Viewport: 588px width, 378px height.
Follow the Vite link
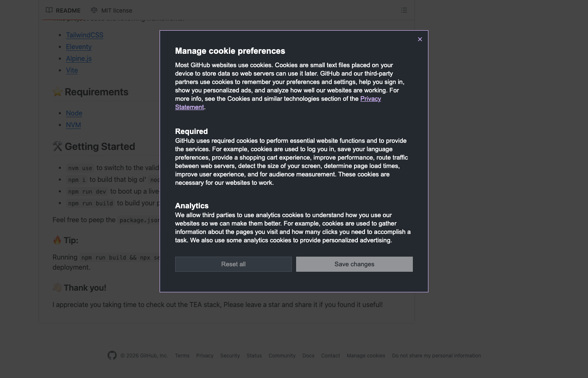click(72, 70)
